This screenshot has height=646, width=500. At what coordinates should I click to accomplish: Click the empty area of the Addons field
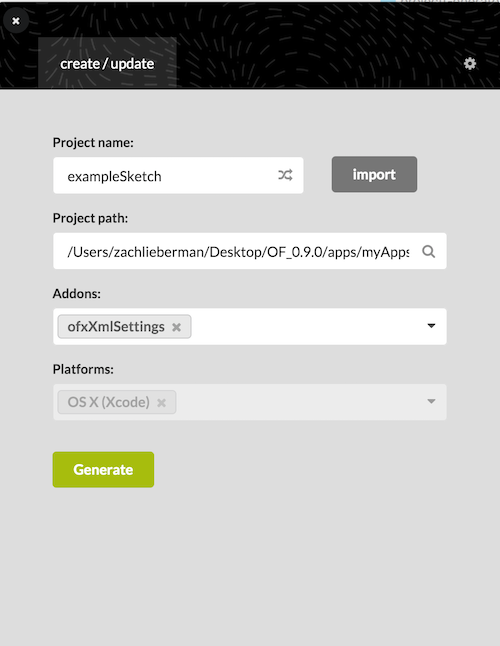(x=307, y=326)
